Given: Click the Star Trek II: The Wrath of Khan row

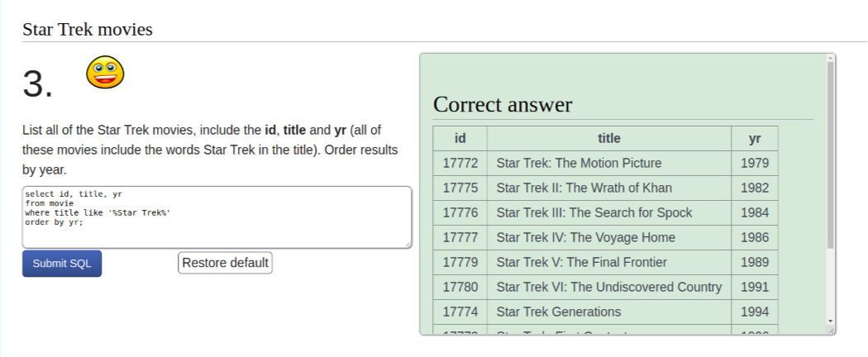Looking at the screenshot, I should (x=584, y=188).
